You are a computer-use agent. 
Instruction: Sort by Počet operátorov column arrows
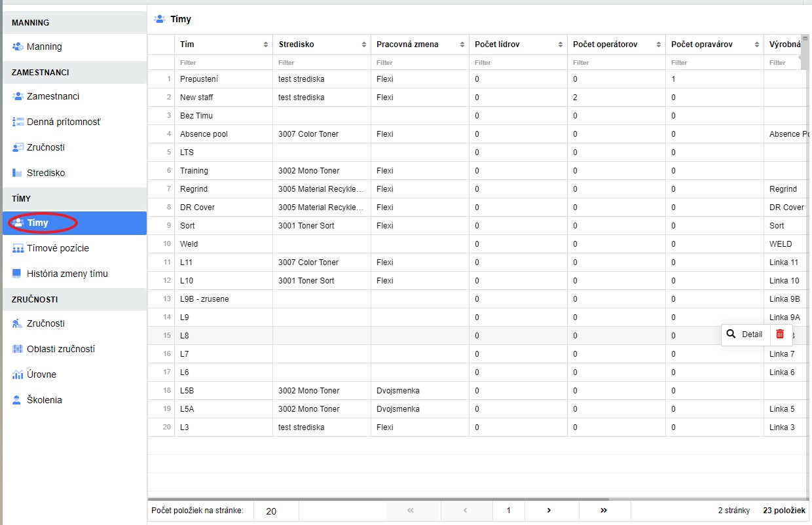(659, 45)
